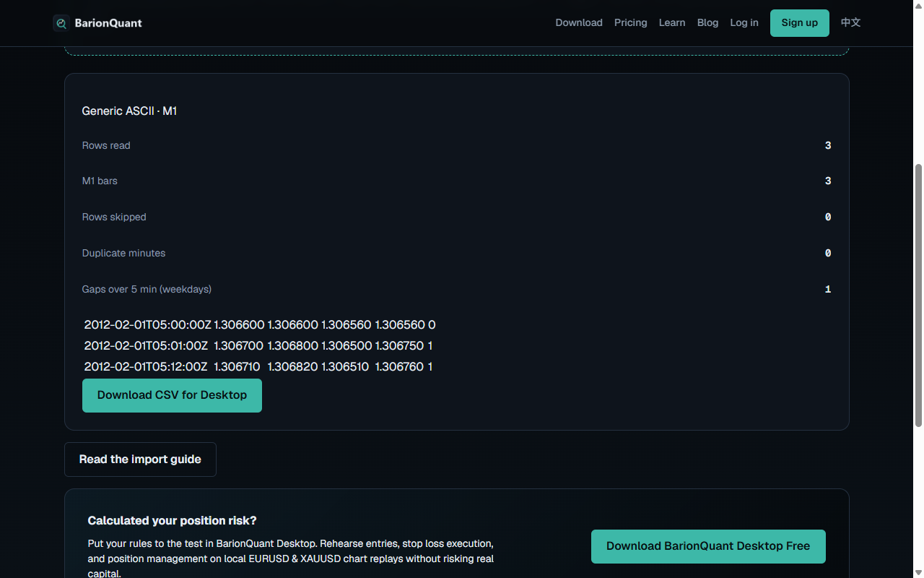Click Gaps over 5 min (weekdays) label
The image size is (924, 578).
pyautogui.click(x=147, y=289)
